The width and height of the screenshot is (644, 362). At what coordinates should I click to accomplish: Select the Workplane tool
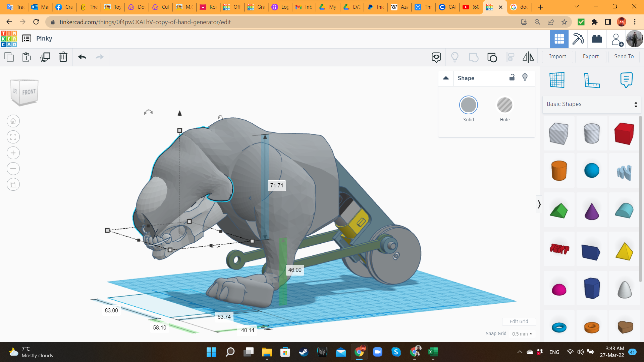(x=557, y=80)
